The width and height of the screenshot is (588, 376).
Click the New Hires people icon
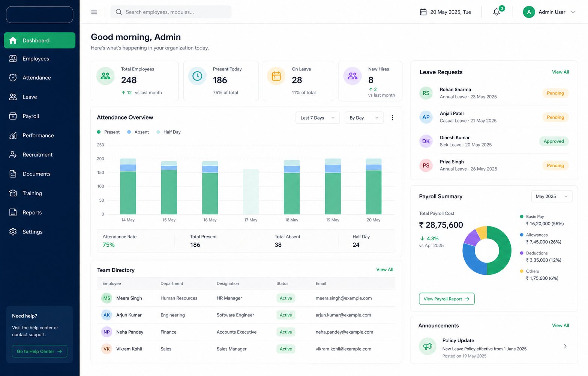click(x=352, y=76)
